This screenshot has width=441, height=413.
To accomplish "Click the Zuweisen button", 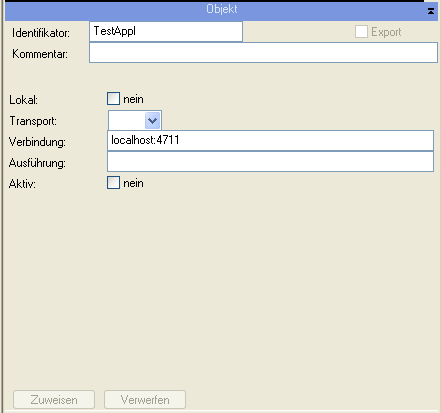I will tap(54, 399).
